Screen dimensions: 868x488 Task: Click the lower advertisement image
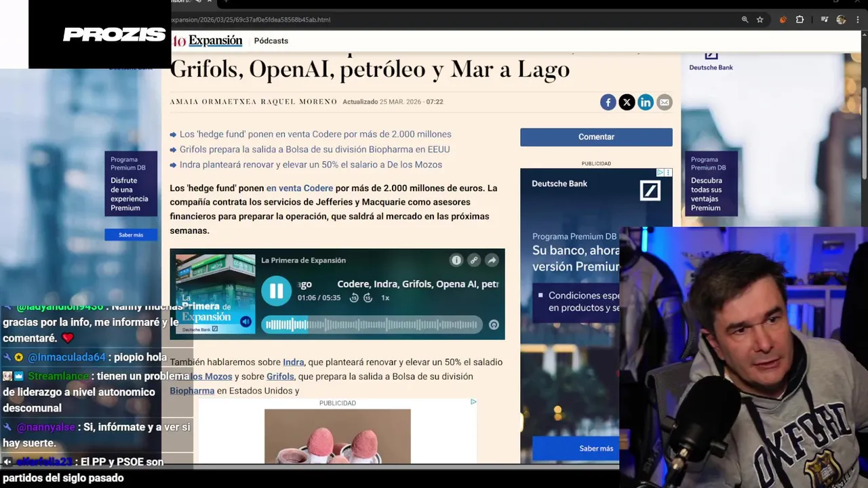coord(338,436)
